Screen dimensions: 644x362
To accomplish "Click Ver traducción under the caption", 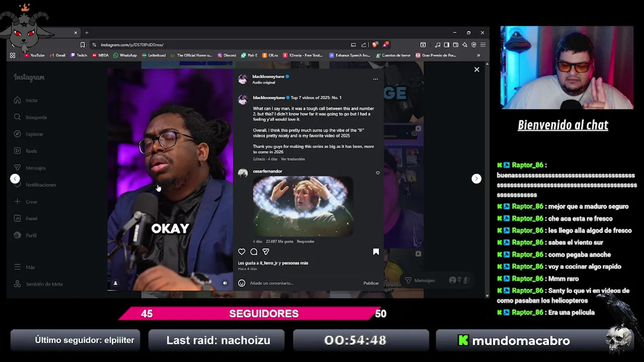I will 293,159.
